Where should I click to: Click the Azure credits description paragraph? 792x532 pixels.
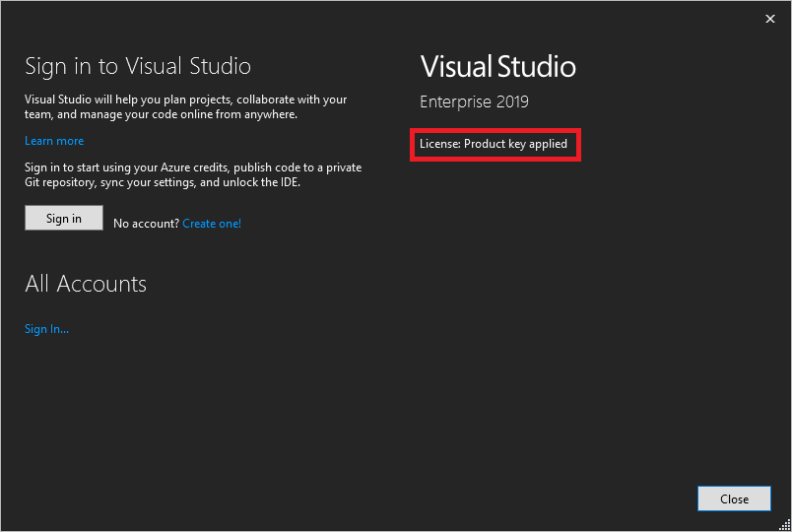(193, 174)
